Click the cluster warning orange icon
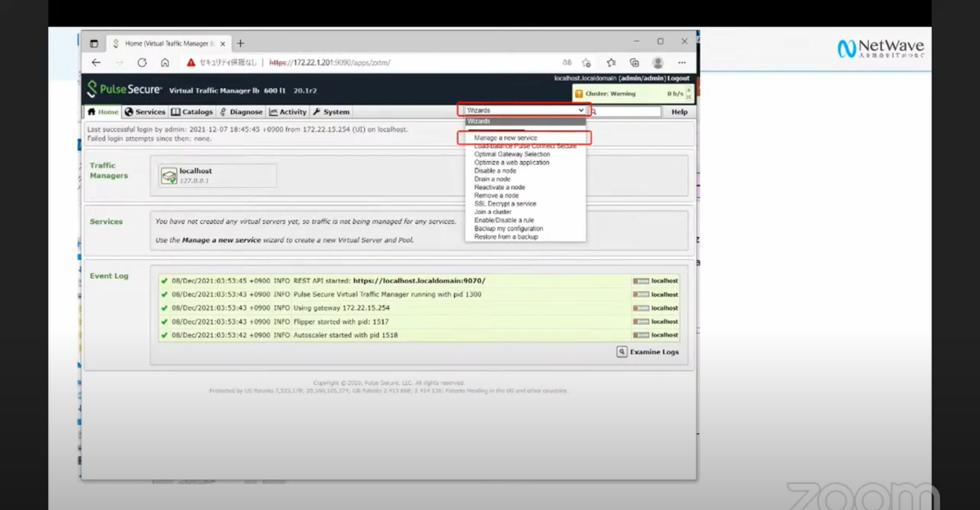The height and width of the screenshot is (510, 980). 579,94
